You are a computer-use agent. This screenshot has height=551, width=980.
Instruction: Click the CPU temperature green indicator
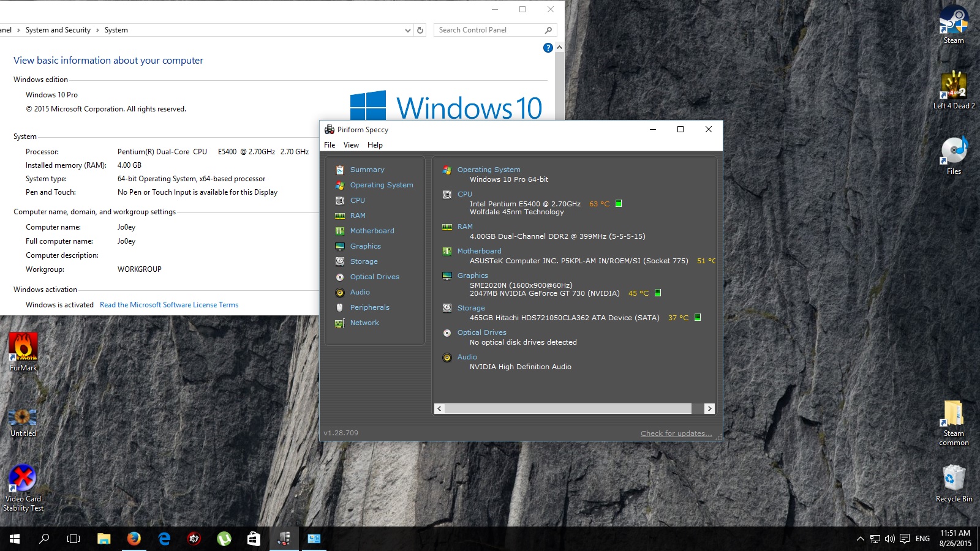click(619, 204)
